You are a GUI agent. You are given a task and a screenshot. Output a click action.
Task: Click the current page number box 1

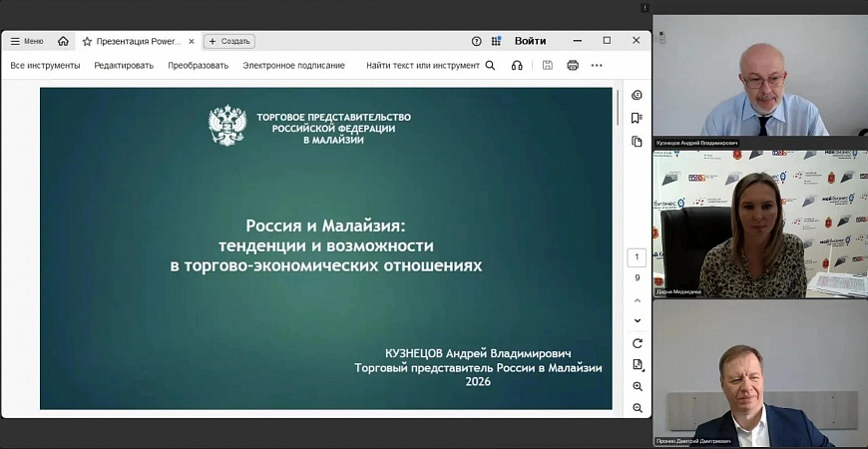tap(638, 257)
